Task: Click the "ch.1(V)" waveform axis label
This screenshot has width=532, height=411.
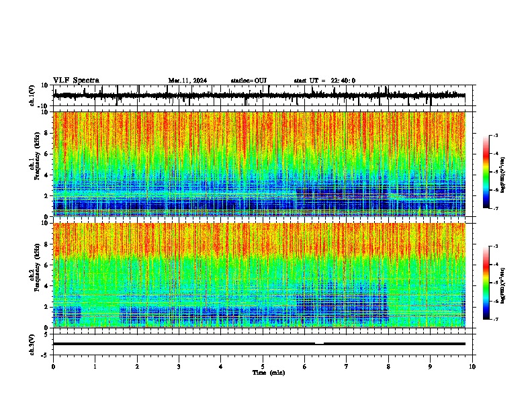Action: (x=32, y=95)
